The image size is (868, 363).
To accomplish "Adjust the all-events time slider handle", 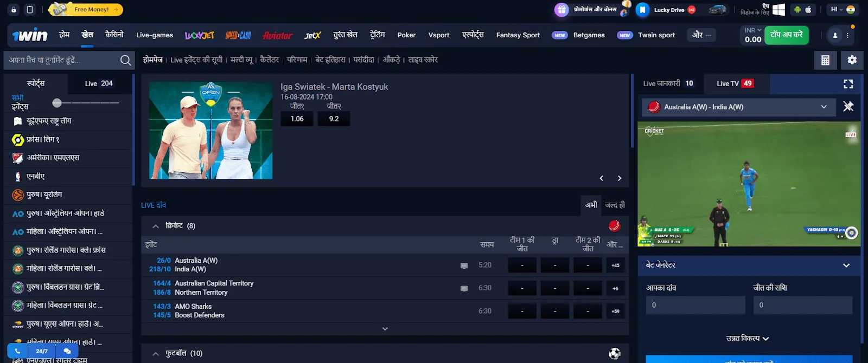I will pyautogui.click(x=57, y=102).
